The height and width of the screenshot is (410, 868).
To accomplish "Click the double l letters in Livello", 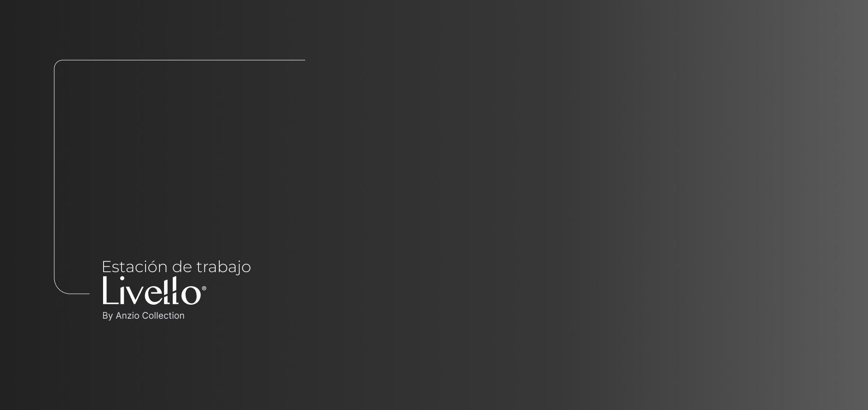I will click(x=171, y=291).
